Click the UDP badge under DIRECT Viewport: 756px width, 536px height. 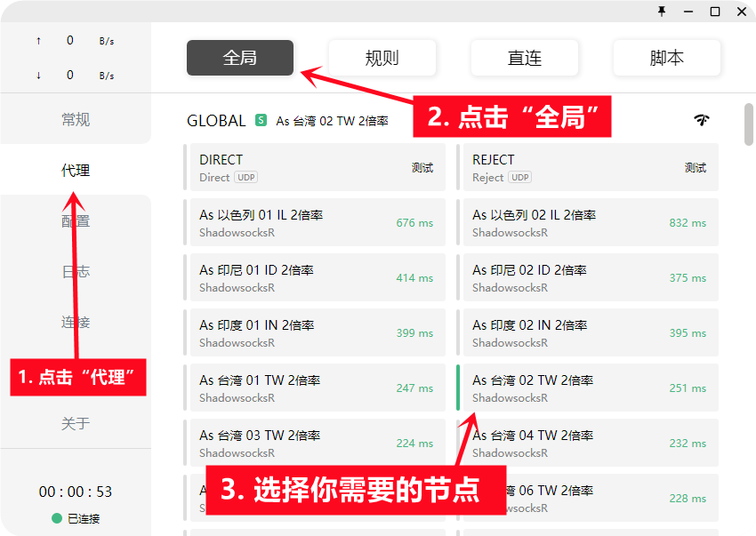tap(245, 178)
